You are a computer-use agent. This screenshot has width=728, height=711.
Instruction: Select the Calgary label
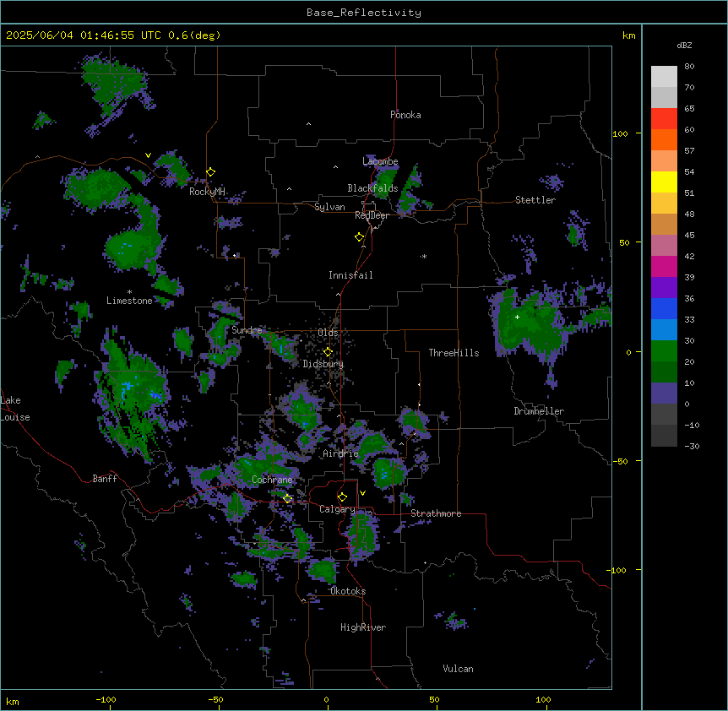tap(337, 509)
